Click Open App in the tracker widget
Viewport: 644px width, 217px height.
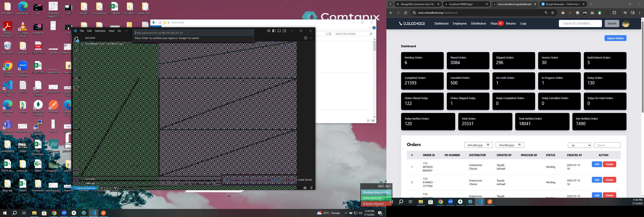point(384,186)
